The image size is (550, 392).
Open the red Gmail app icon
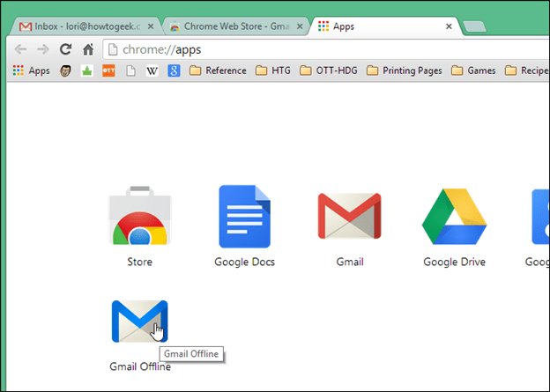tap(349, 216)
